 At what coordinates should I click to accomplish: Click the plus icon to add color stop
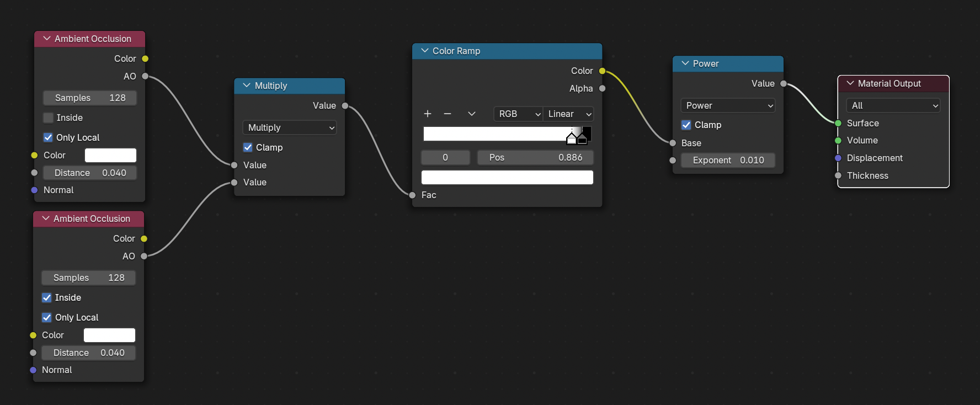click(x=427, y=114)
